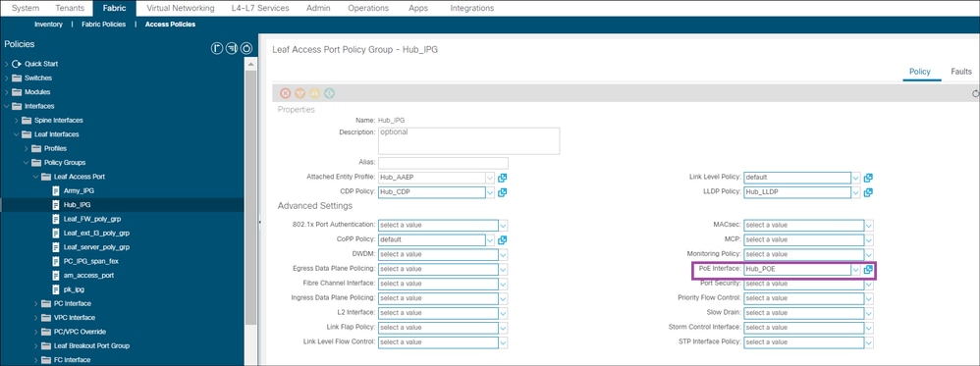Open DWDM dropdown
Image resolution: width=980 pixels, height=366 pixels.
(x=503, y=254)
